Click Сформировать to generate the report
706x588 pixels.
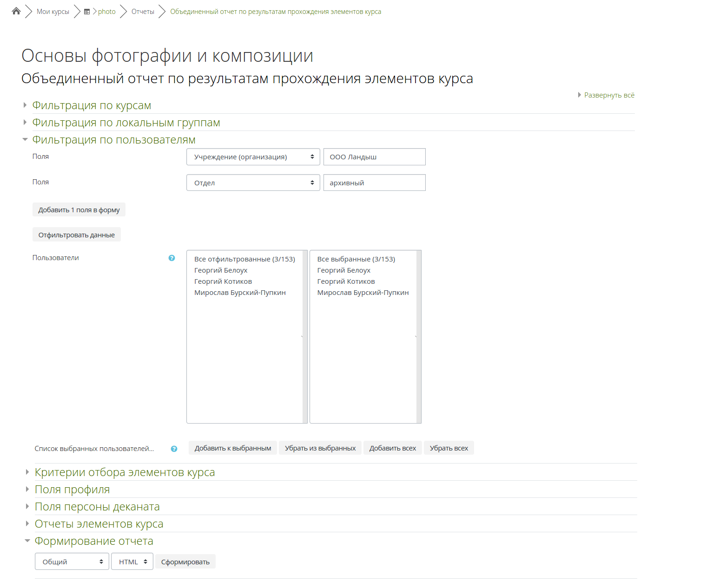tap(185, 562)
